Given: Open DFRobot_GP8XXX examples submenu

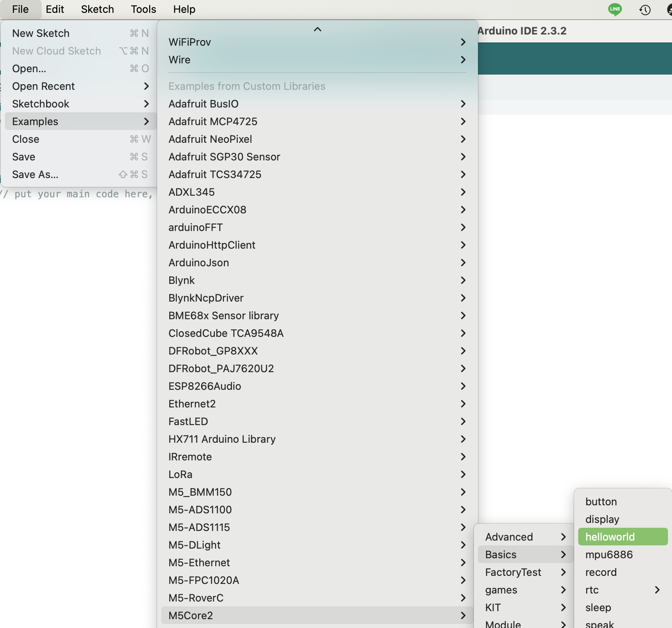Looking at the screenshot, I should coord(317,351).
